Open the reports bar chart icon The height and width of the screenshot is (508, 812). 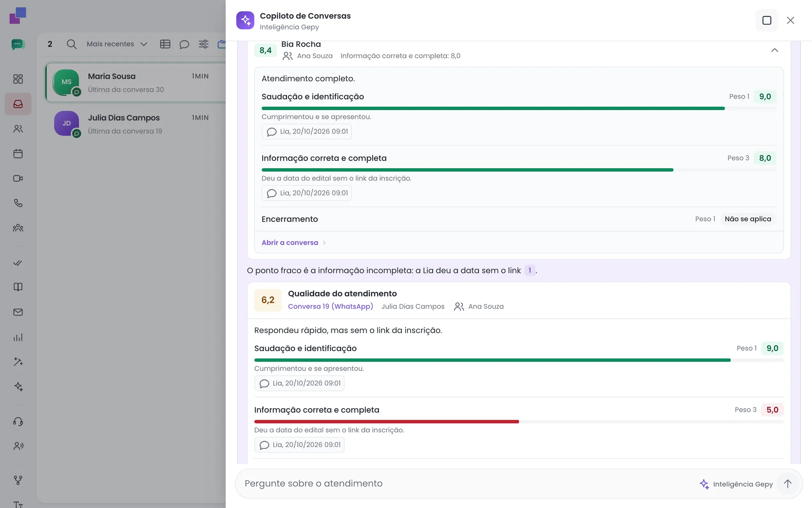click(18, 337)
